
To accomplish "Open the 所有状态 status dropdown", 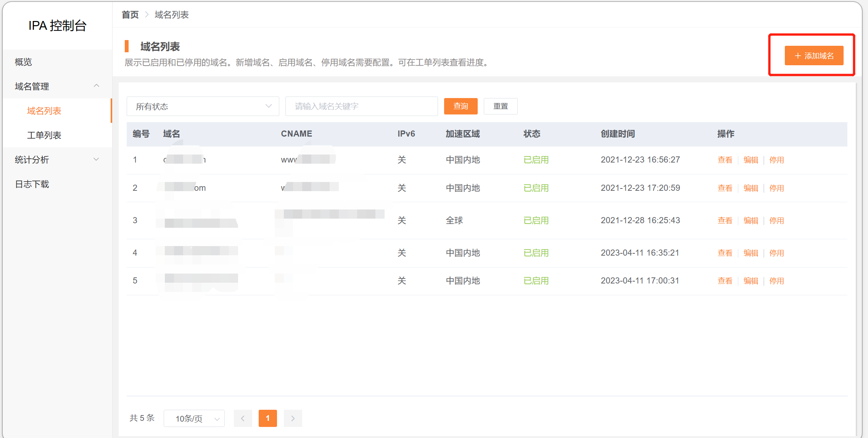I will 203,106.
